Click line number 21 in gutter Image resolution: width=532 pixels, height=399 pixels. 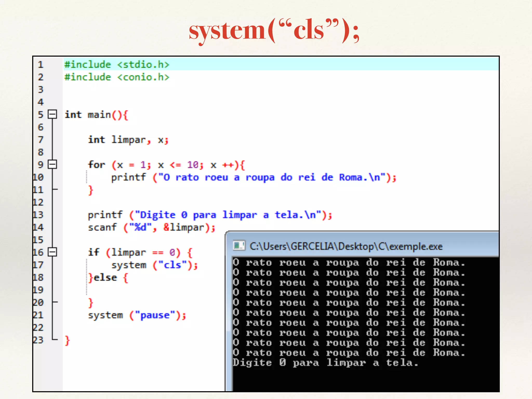pos(38,315)
